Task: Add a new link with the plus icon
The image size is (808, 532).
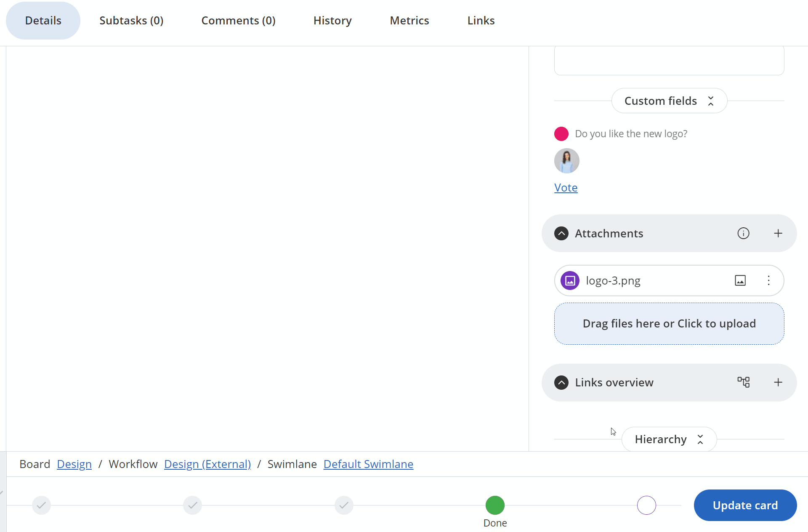Action: [x=778, y=382]
